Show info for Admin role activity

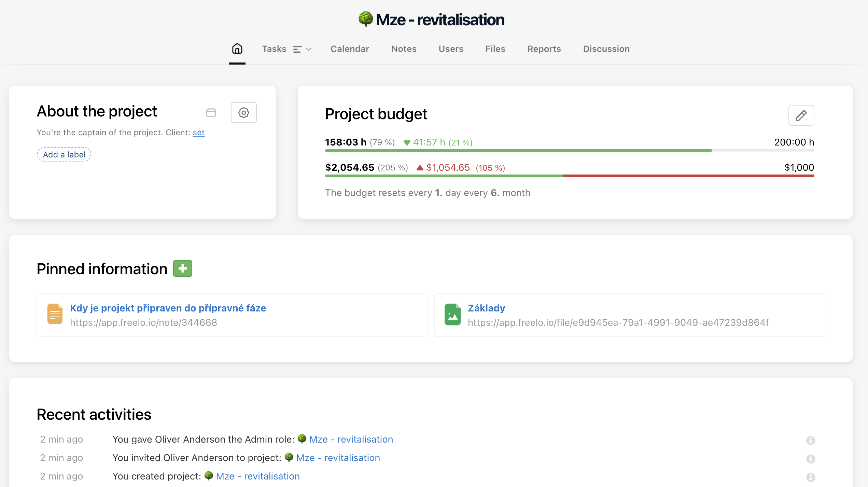[811, 440]
